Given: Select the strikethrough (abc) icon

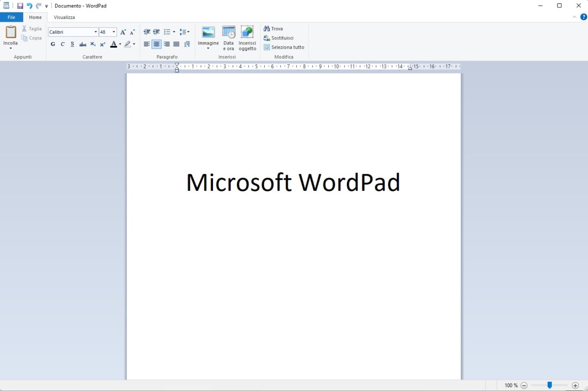Looking at the screenshot, I should pyautogui.click(x=82, y=44).
